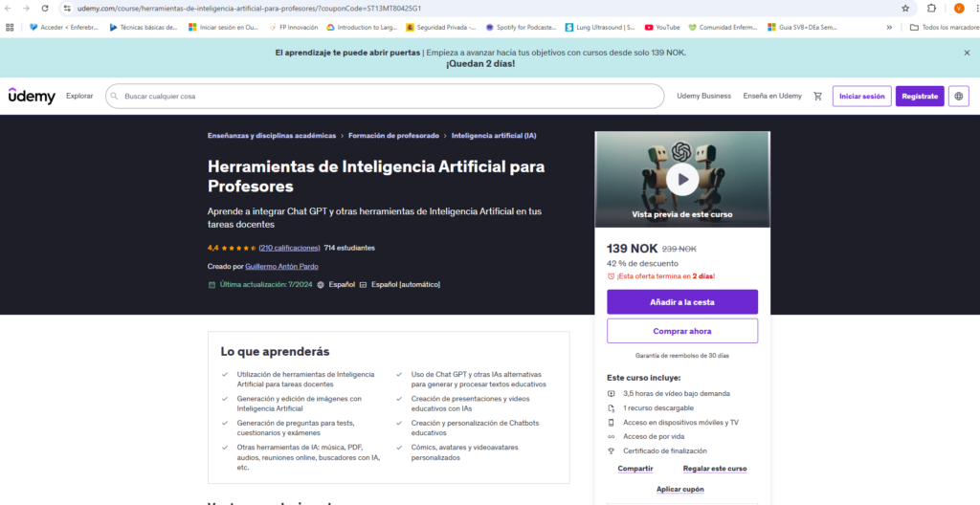Open the Guia SVB+DEa Sem bookmark
The image size is (980, 505).
[803, 27]
